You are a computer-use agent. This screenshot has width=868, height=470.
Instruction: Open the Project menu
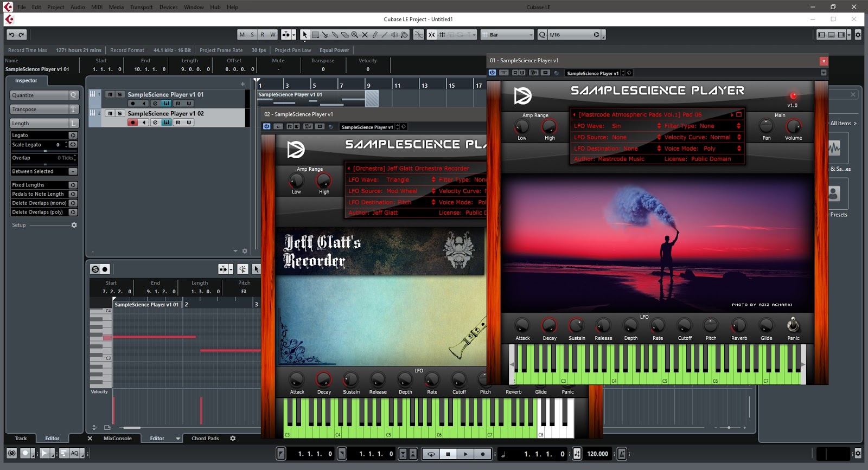[x=55, y=7]
